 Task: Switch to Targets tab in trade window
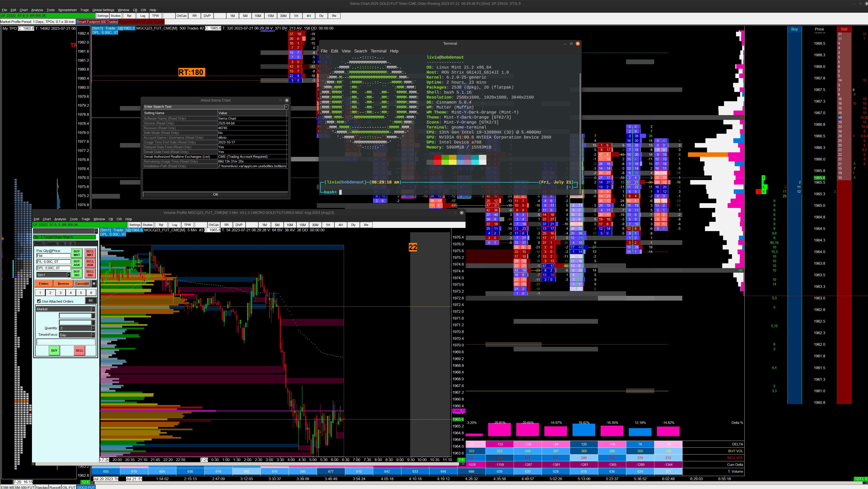click(x=51, y=243)
